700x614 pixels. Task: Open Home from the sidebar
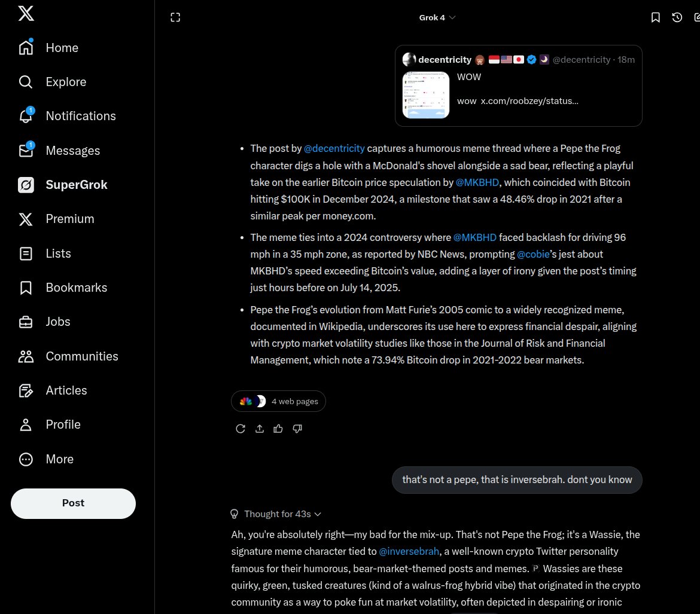click(x=48, y=48)
